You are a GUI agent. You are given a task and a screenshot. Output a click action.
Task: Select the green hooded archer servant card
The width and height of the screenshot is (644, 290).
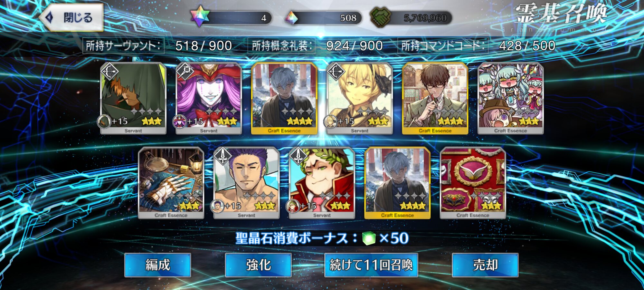click(133, 98)
